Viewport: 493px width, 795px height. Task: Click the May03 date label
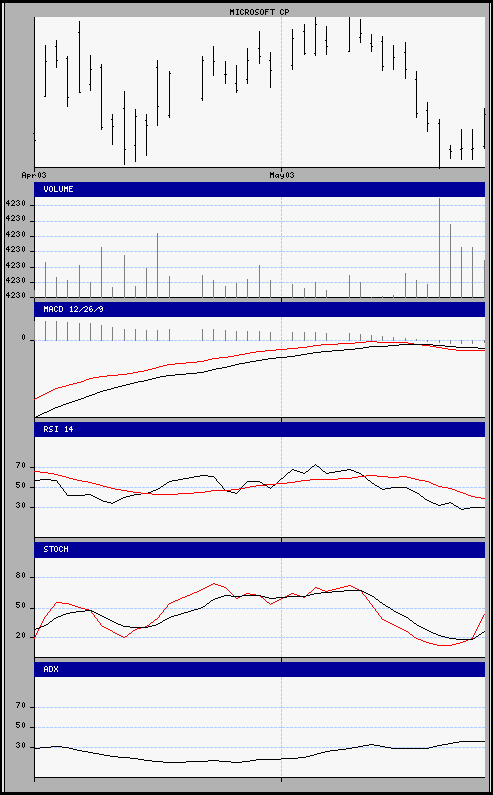click(x=281, y=175)
